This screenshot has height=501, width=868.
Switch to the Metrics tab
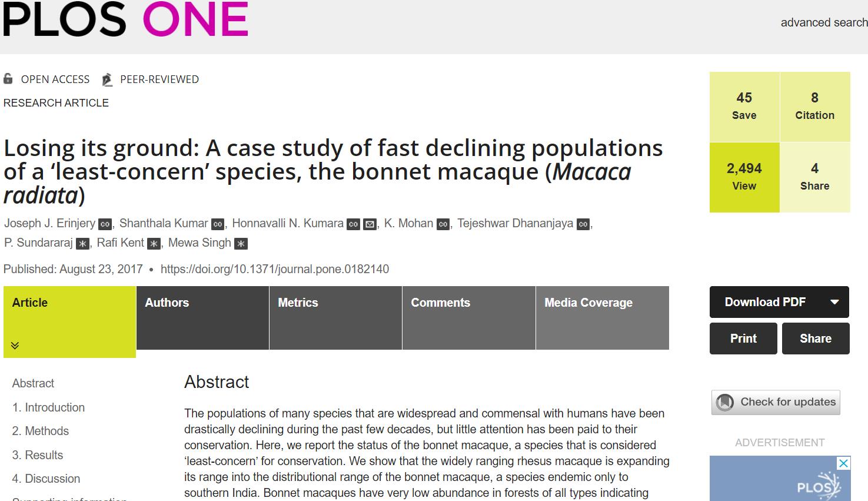[x=335, y=318]
